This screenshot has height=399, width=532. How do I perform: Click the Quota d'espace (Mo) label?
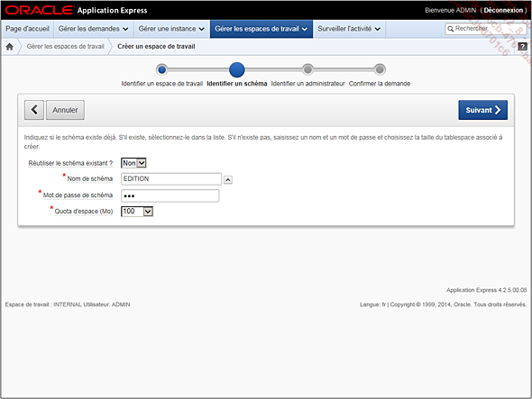tap(84, 211)
